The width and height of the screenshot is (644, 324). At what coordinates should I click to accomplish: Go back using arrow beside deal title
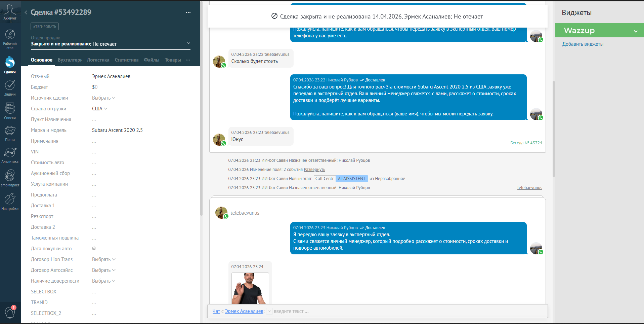(x=26, y=12)
